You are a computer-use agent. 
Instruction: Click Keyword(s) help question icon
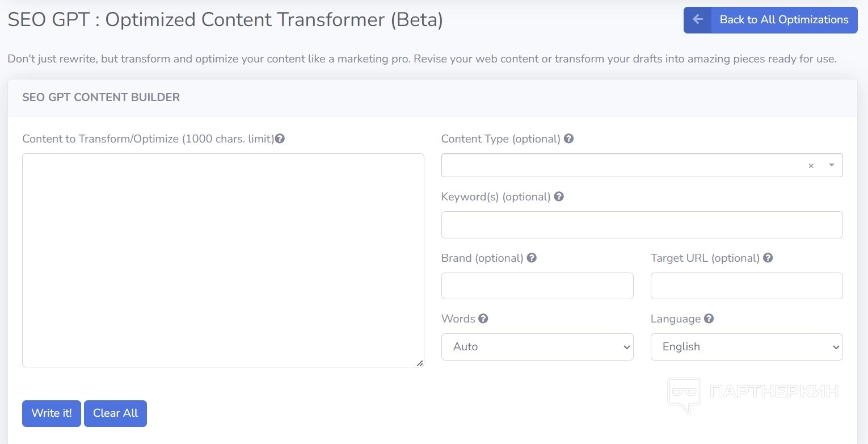pos(559,196)
